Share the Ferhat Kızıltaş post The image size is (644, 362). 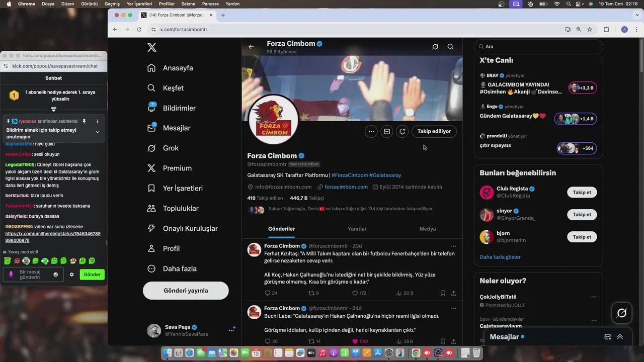tap(454, 293)
